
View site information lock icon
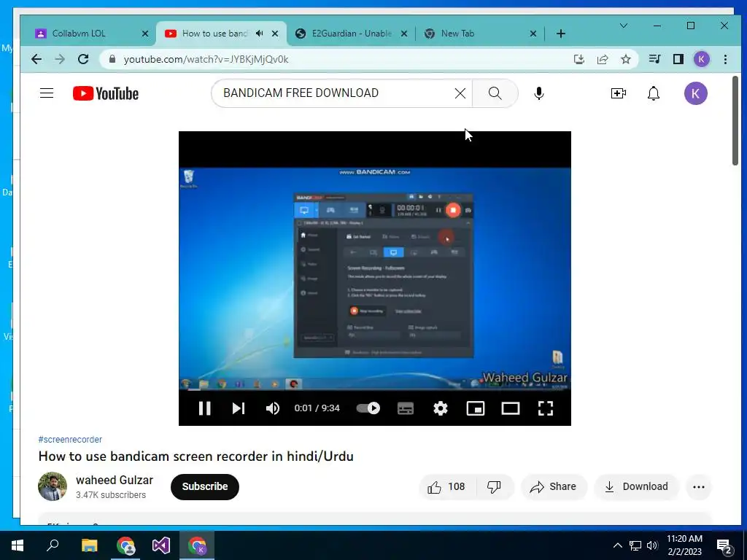click(112, 59)
